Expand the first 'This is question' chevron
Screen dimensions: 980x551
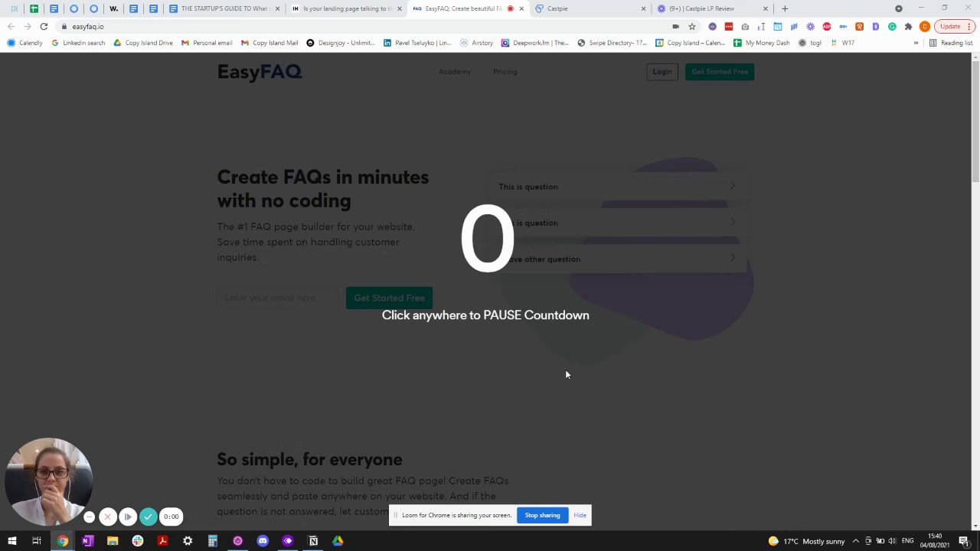pos(733,186)
